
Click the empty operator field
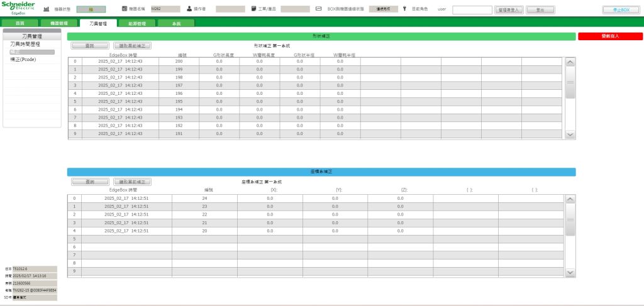pyautogui.click(x=230, y=9)
